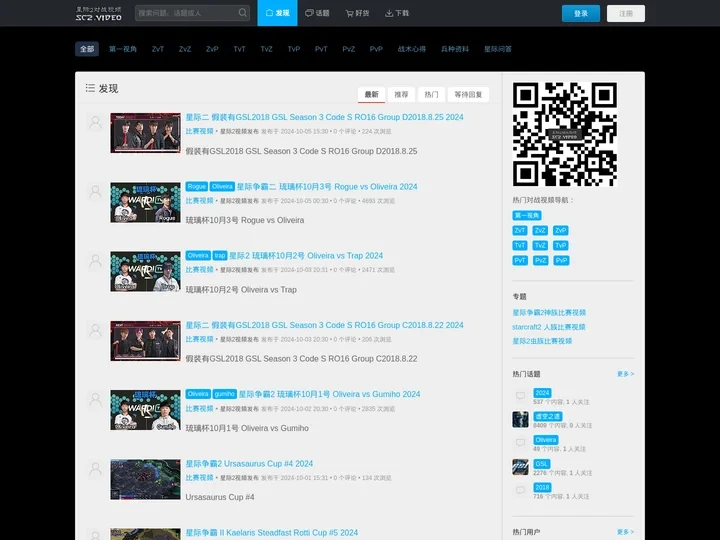Click the sidebar ZvT tag button
Viewport: 720px width, 540px height.
point(520,231)
